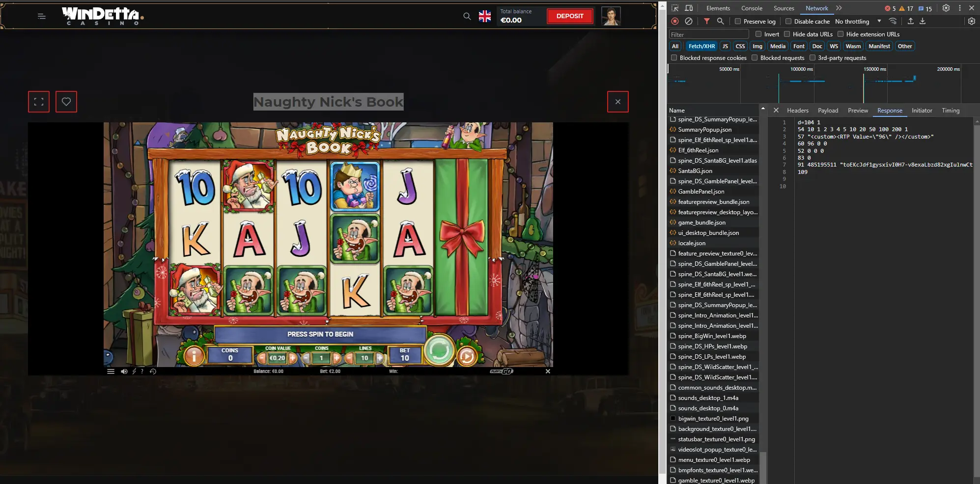Decrease the coin value

click(262, 358)
